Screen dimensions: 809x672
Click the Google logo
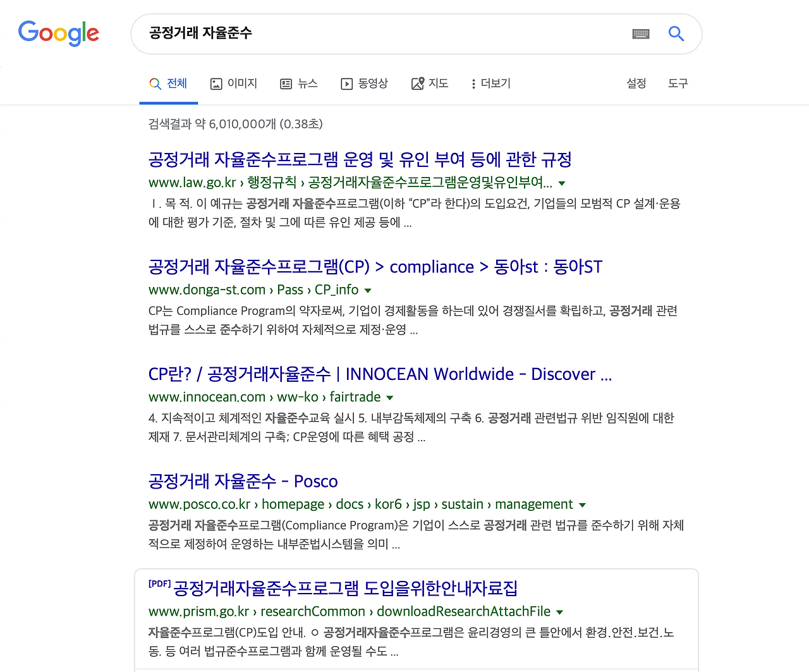click(x=58, y=34)
